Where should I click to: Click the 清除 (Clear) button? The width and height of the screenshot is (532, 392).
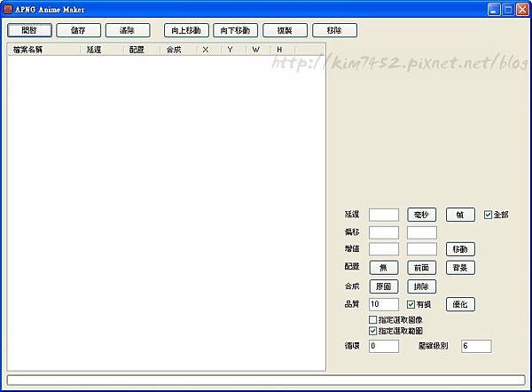(x=128, y=30)
